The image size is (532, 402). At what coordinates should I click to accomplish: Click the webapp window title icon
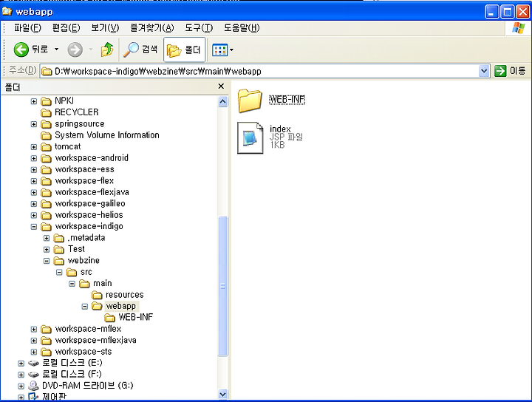click(x=7, y=12)
